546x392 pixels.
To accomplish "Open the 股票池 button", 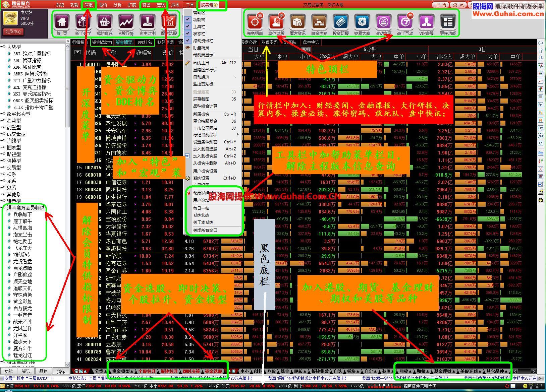I will 209,5.
